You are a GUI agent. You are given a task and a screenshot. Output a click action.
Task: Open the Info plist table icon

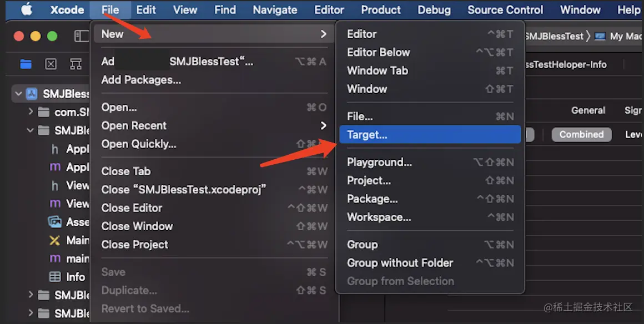[x=54, y=277]
